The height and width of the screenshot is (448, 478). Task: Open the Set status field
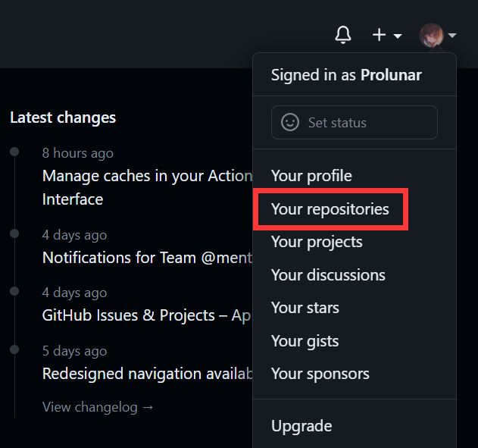(355, 122)
